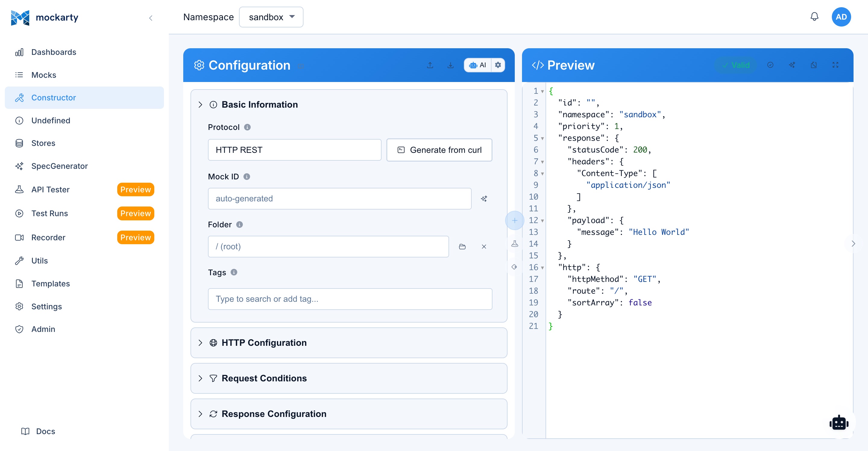The width and height of the screenshot is (868, 451).
Task: Open Utils
Action: 84,260
